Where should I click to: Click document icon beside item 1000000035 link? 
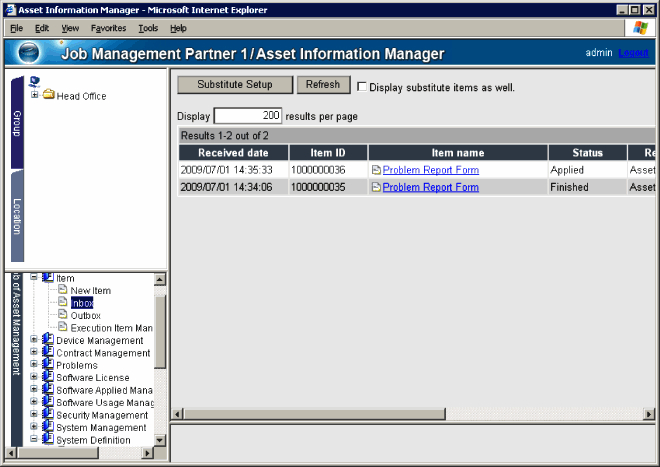(x=376, y=187)
